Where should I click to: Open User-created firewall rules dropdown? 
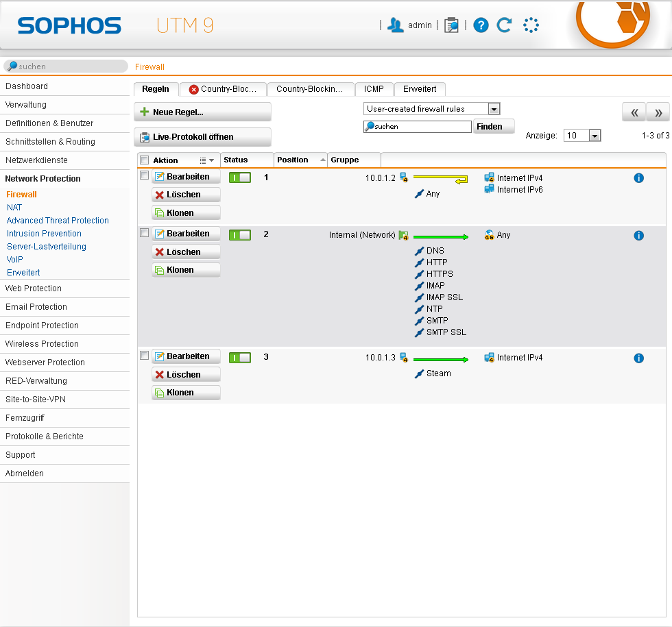(x=493, y=109)
